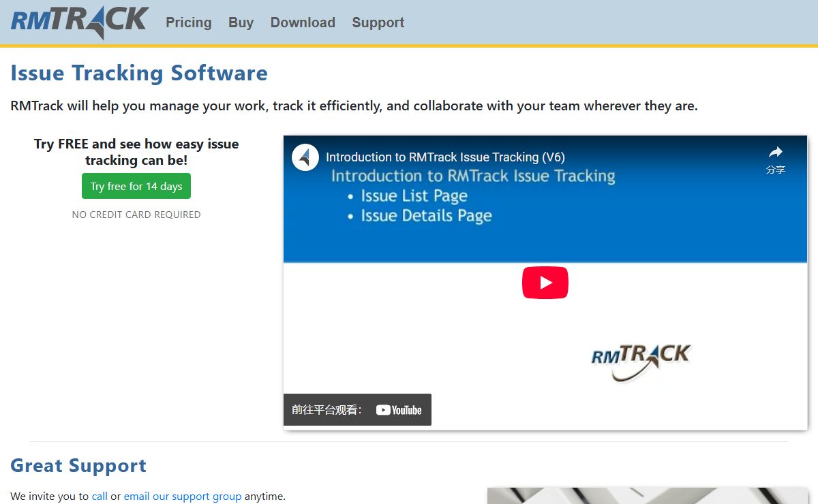Open the Support menu item
The image size is (818, 504).
(378, 22)
